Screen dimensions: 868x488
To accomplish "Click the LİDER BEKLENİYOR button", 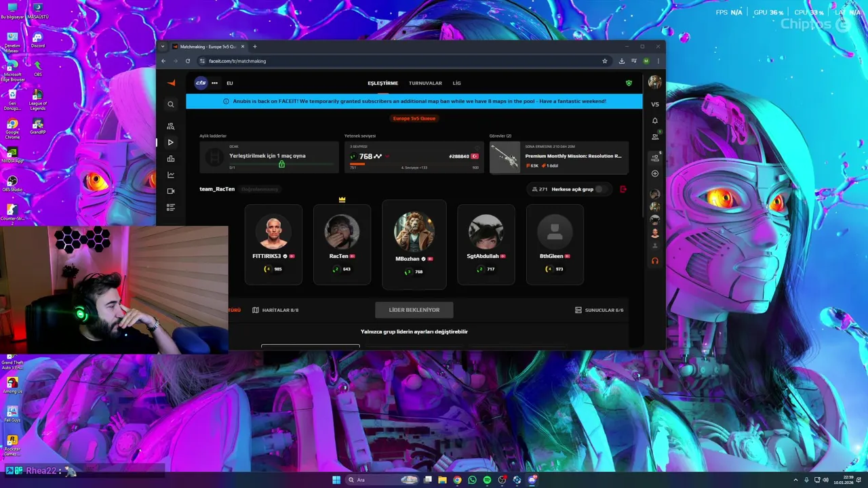I will [414, 310].
